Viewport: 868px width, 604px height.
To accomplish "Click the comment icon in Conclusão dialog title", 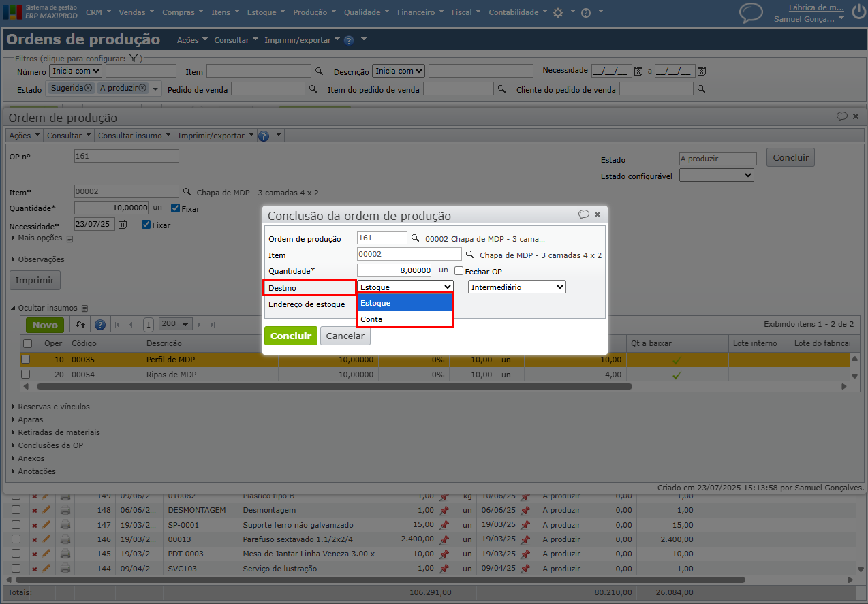I will coord(583,214).
